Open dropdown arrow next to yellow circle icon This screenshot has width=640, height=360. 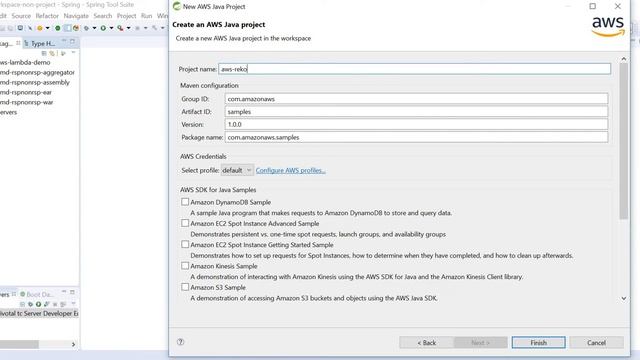coord(48,28)
